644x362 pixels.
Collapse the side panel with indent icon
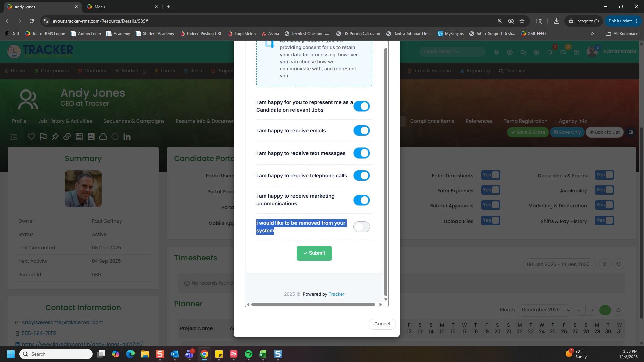point(13,137)
